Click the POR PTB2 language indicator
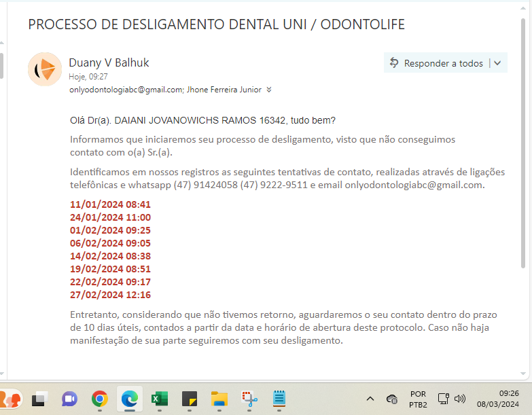The height and width of the screenshot is (415, 532). click(418, 399)
